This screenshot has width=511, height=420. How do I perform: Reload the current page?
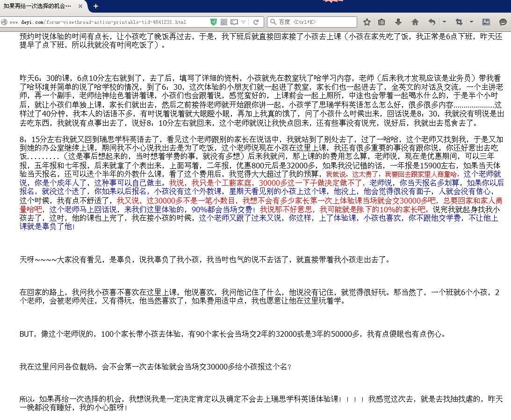(x=256, y=22)
